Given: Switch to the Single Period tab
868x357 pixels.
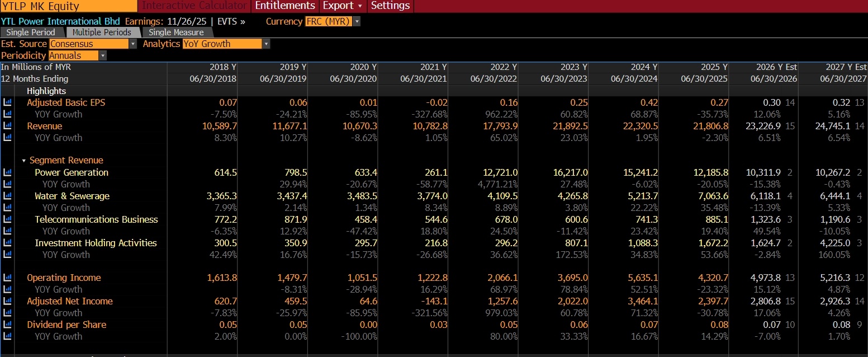Looking at the screenshot, I should point(31,32).
